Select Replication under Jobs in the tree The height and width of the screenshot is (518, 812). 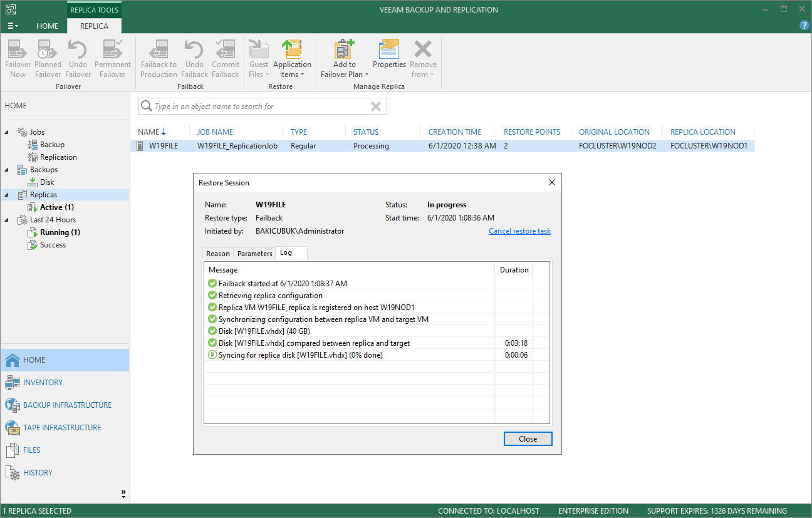(58, 157)
